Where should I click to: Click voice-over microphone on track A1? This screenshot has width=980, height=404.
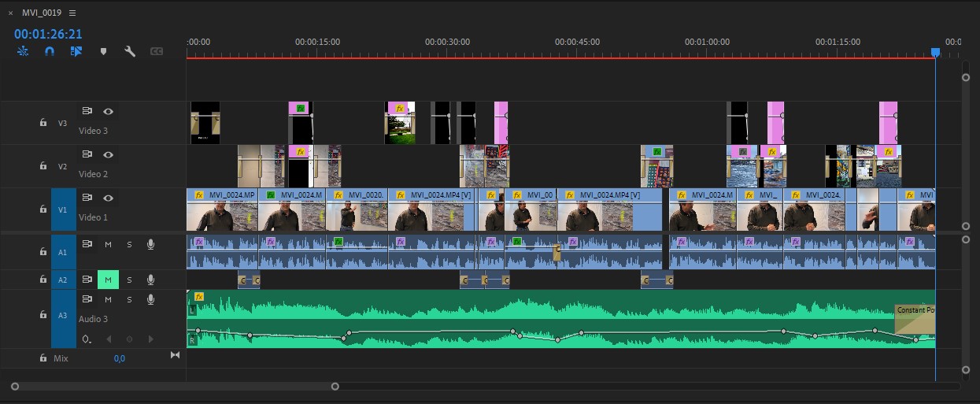point(150,244)
